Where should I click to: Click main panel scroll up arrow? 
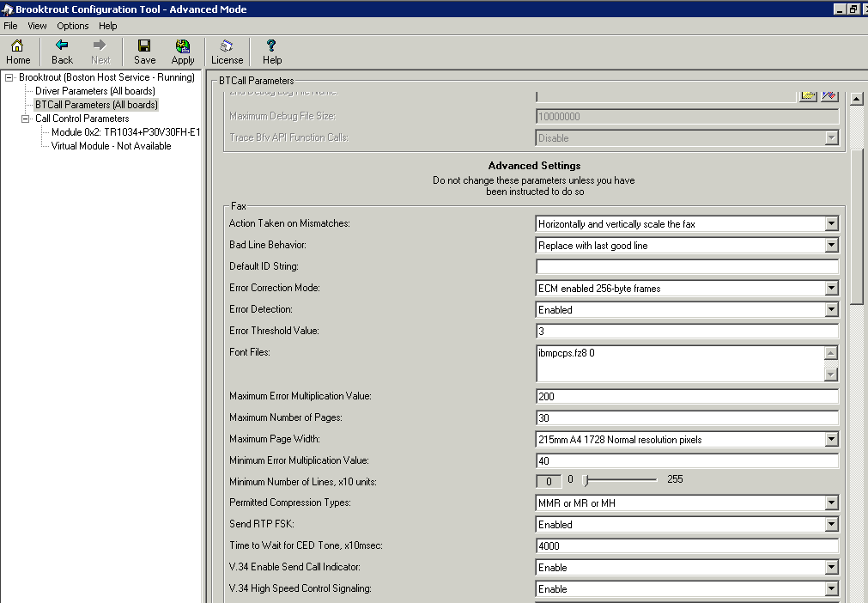pyautogui.click(x=856, y=99)
